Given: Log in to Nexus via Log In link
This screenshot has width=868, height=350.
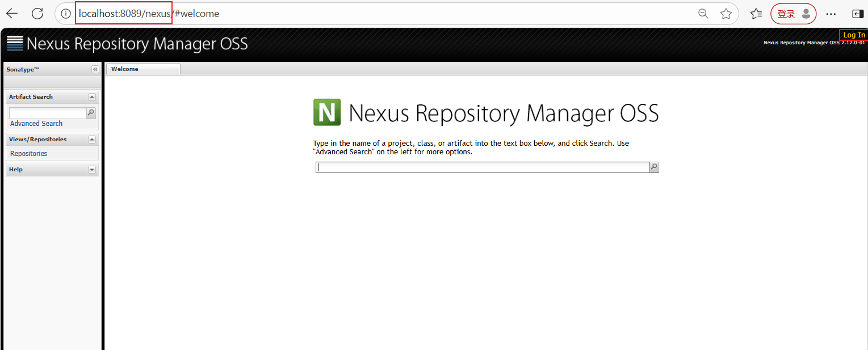Looking at the screenshot, I should tap(854, 35).
